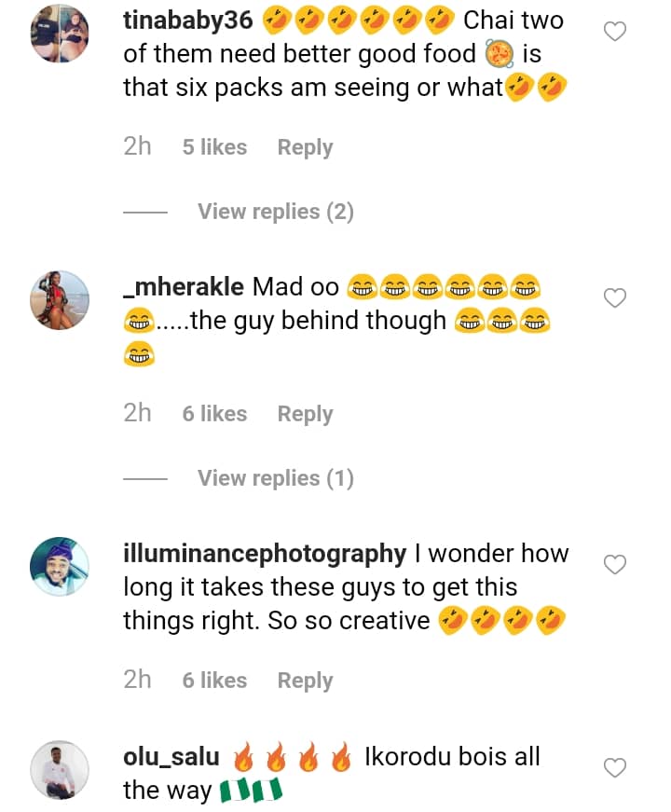This screenshot has height=812, width=671.
Task: Go to _mherakle username link
Action: tap(184, 286)
